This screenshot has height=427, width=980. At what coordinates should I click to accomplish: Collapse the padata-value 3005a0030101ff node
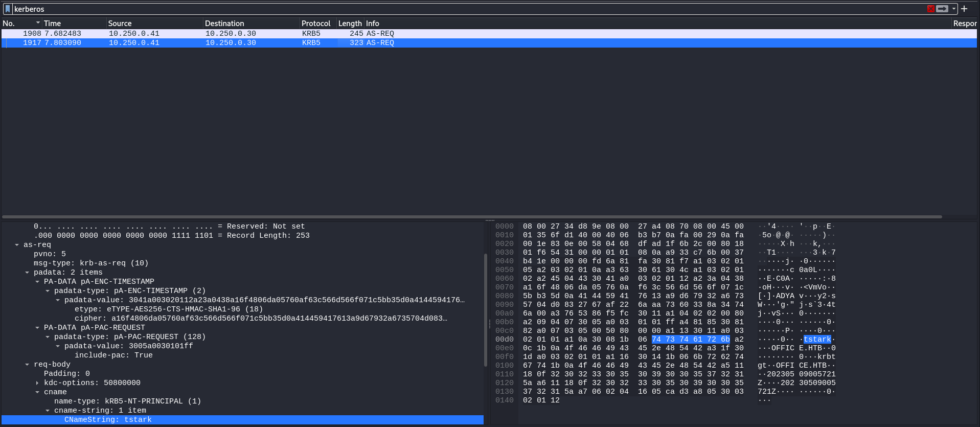58,346
